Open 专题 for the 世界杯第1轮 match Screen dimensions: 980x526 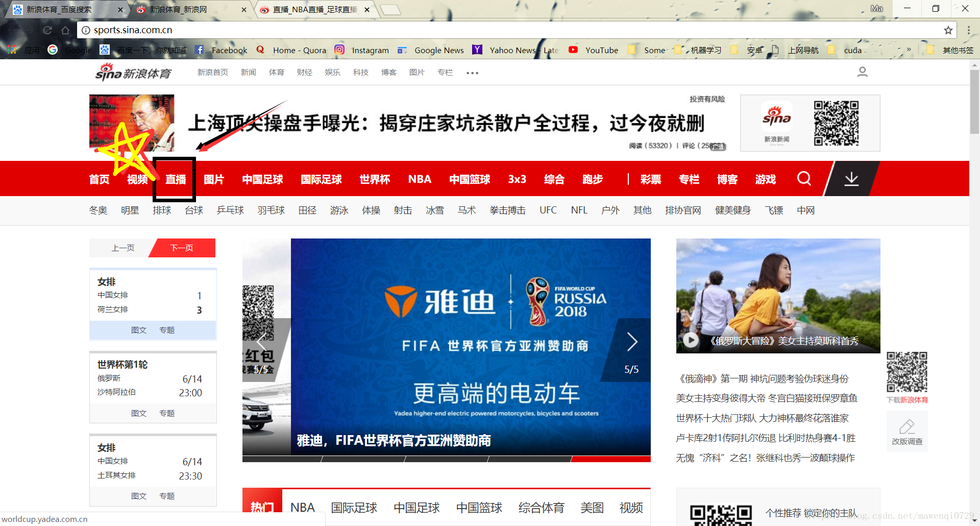(x=167, y=414)
